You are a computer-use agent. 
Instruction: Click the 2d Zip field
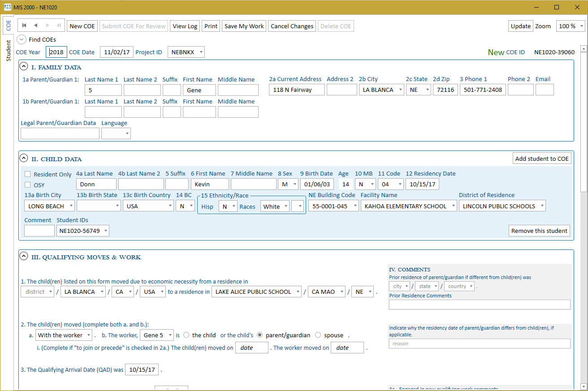pyautogui.click(x=445, y=90)
